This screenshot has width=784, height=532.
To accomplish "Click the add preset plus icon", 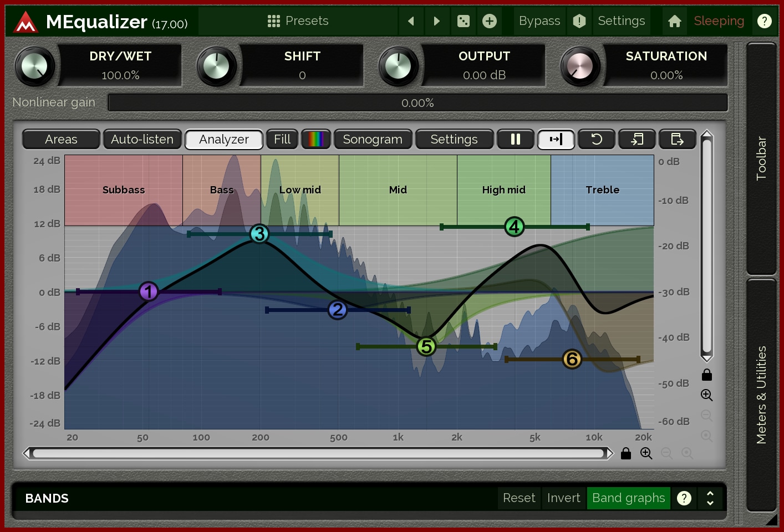I will [x=489, y=21].
